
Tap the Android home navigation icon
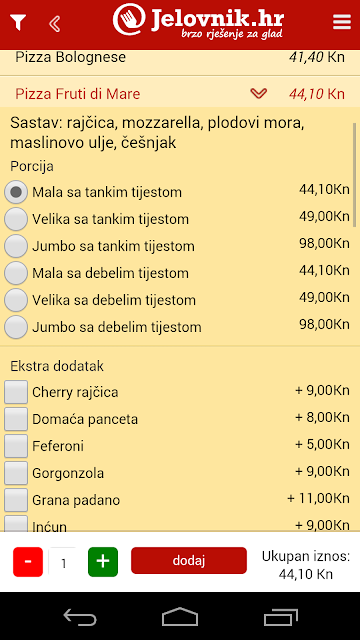click(x=180, y=616)
